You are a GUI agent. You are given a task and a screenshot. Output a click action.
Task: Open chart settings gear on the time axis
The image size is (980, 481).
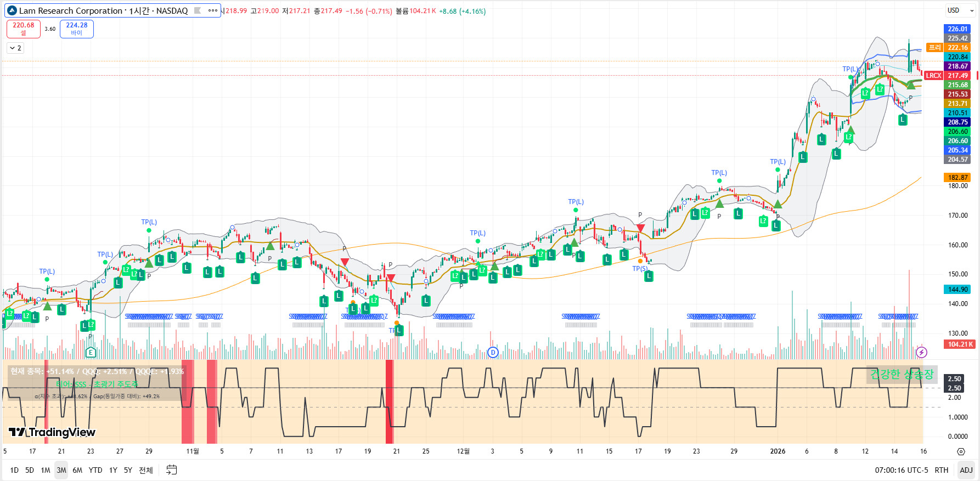click(x=961, y=451)
